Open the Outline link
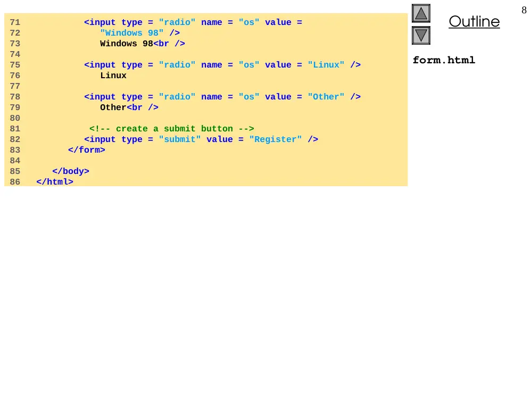 (474, 22)
